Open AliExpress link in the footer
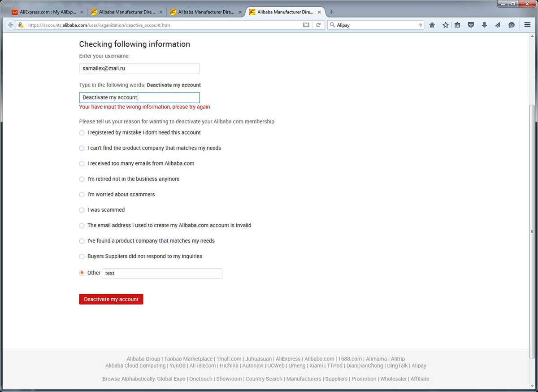Image resolution: width=538 pixels, height=392 pixels. coord(288,359)
